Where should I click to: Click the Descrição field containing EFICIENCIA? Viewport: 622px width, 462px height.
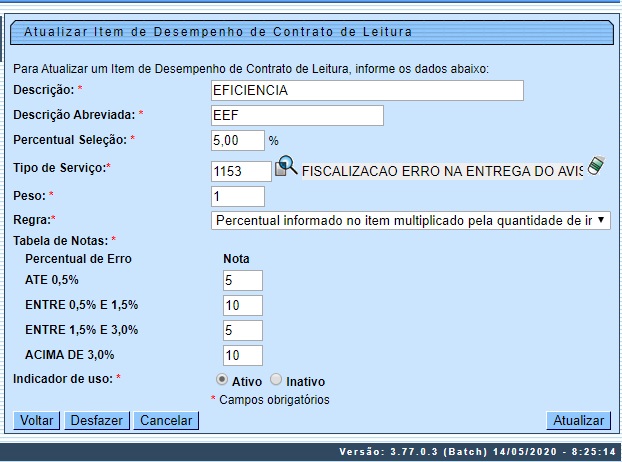(367, 91)
